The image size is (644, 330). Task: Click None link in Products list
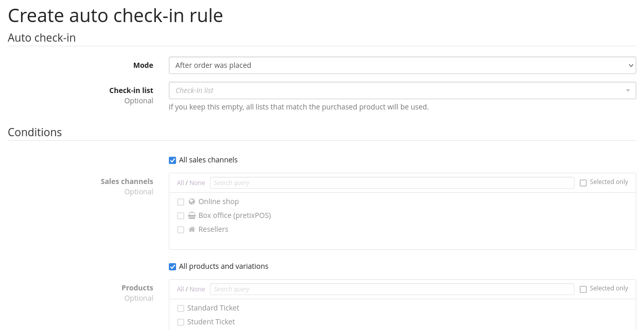pyautogui.click(x=197, y=289)
